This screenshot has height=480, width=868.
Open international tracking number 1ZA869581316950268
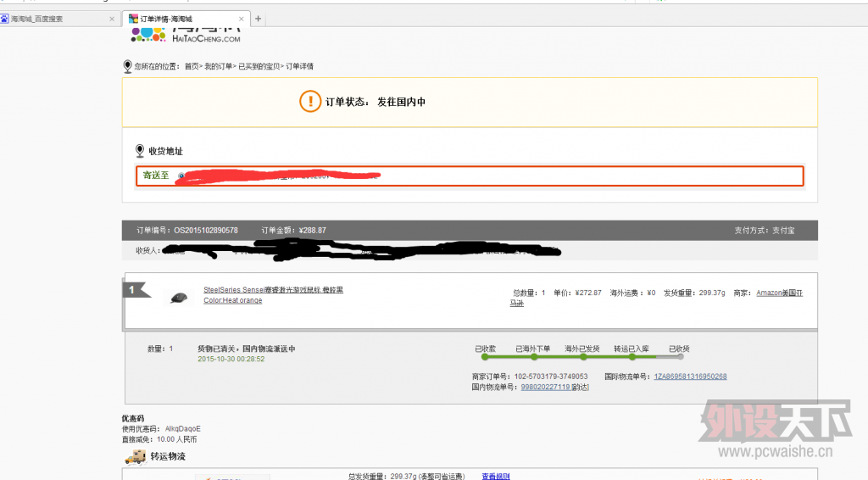[x=690, y=377]
